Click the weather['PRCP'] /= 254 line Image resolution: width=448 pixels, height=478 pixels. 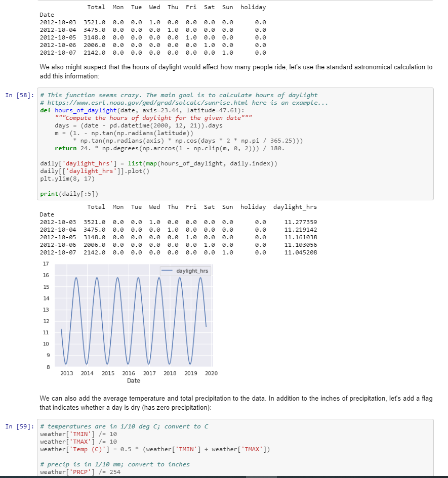tap(80, 472)
